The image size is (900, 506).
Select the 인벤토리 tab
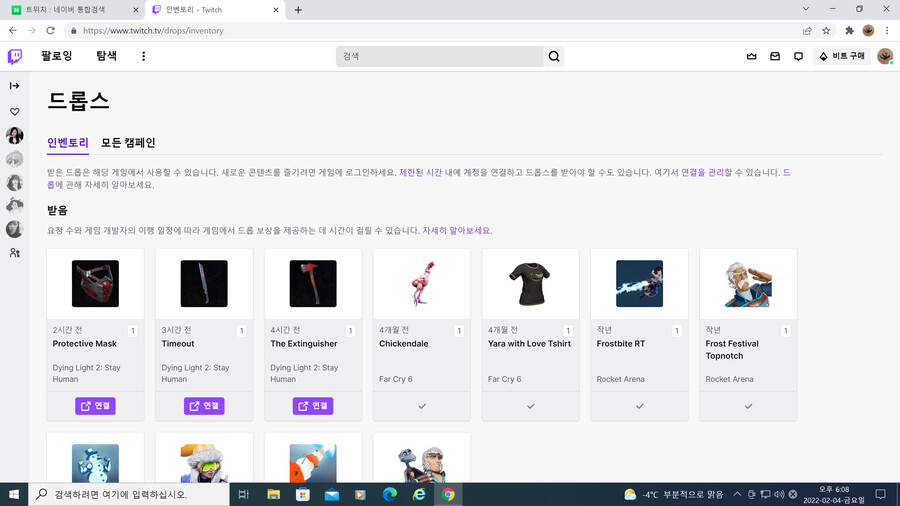(68, 143)
